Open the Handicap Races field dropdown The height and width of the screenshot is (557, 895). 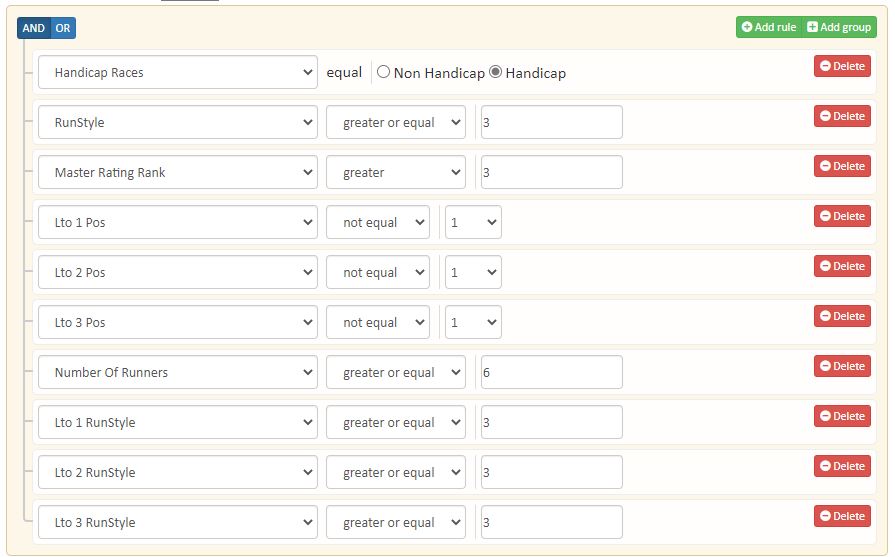click(x=178, y=72)
